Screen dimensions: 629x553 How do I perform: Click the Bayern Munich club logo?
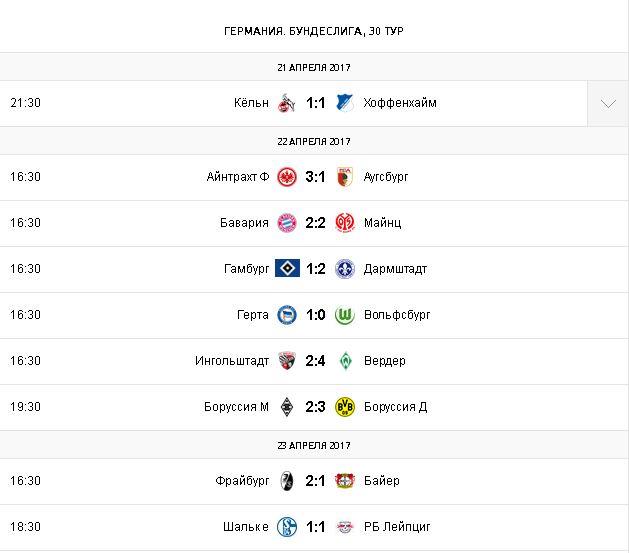point(287,223)
